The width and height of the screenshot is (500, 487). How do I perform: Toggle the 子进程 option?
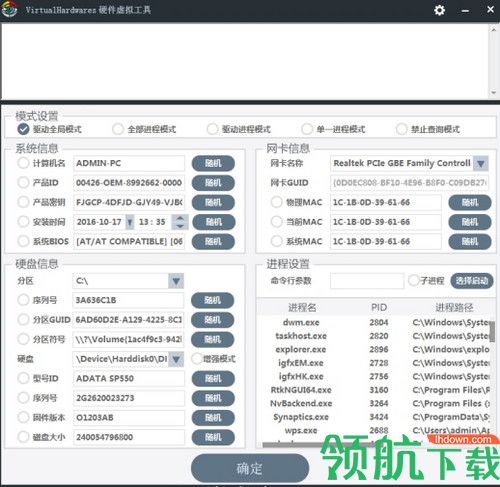click(414, 280)
